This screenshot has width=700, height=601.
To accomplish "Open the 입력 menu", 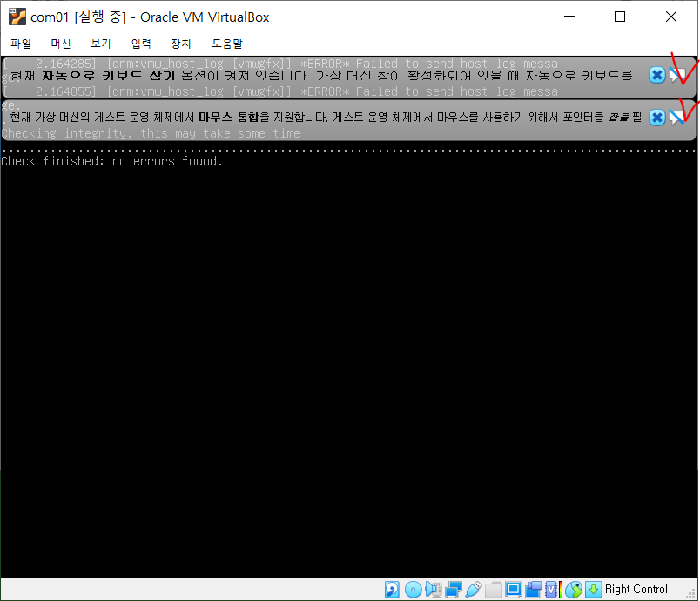I will click(x=141, y=44).
